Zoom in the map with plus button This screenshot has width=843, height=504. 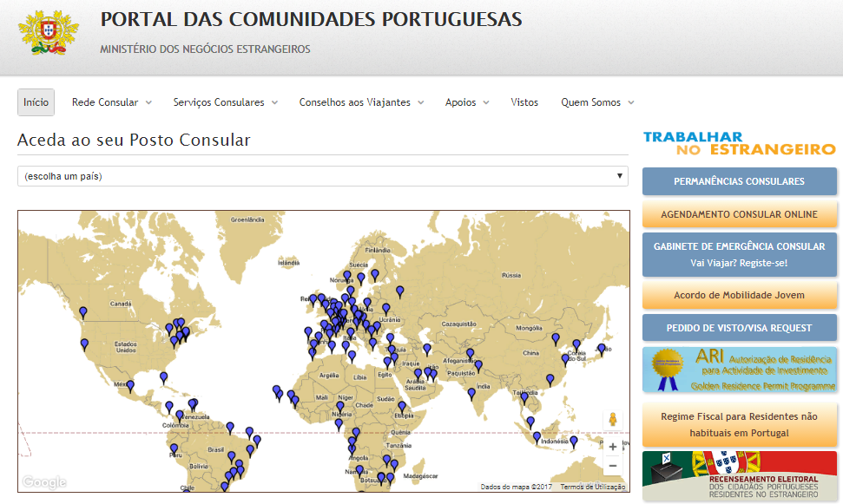[x=613, y=447]
